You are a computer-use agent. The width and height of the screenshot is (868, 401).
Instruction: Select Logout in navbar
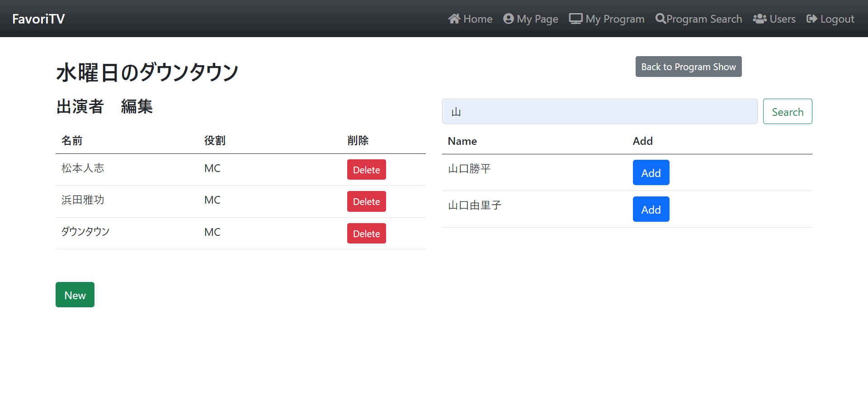(830, 19)
